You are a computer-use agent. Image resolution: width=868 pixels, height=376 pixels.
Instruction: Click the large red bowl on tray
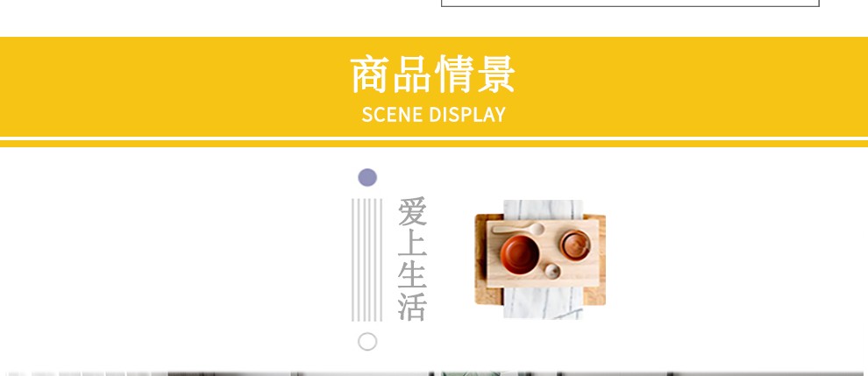point(520,254)
